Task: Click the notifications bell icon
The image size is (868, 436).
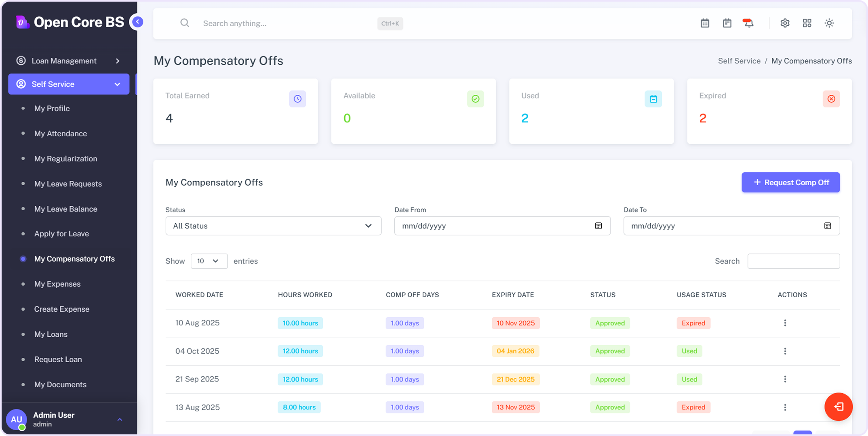Action: click(748, 23)
